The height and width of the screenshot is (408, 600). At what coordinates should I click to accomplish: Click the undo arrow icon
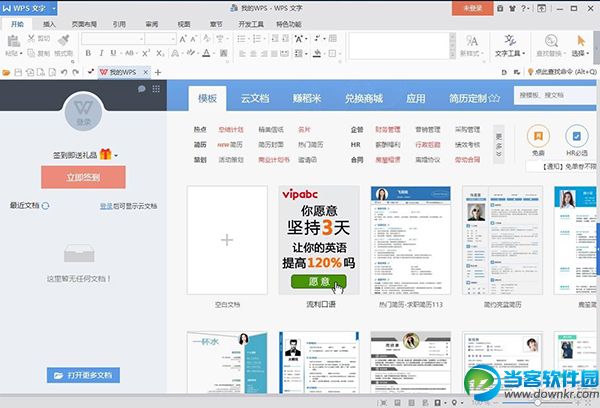(64, 72)
